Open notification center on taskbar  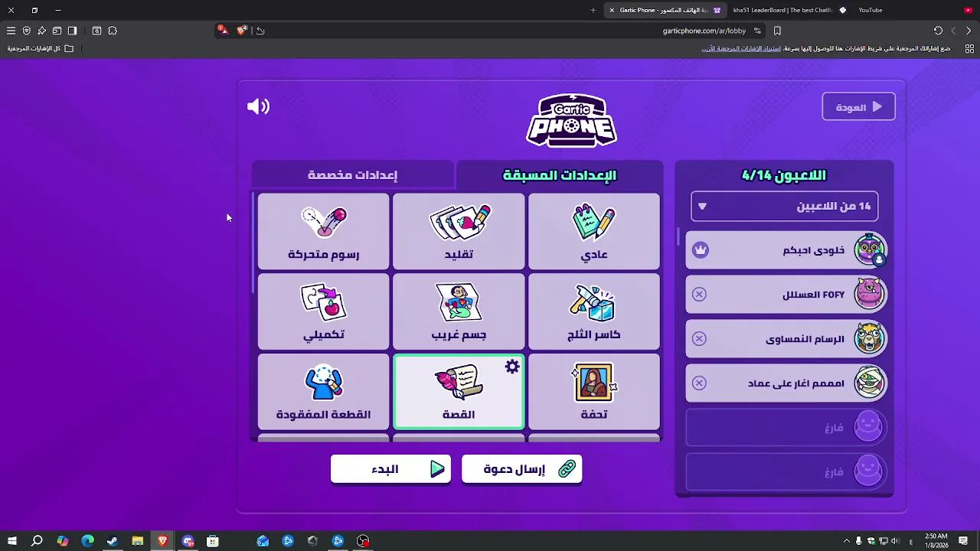(x=963, y=541)
